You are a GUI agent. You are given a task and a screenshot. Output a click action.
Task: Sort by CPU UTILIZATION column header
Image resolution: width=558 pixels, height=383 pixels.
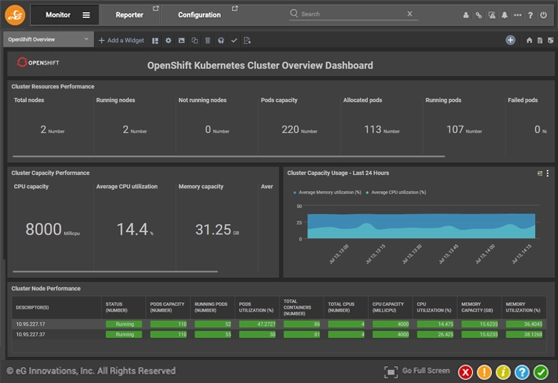click(x=434, y=307)
